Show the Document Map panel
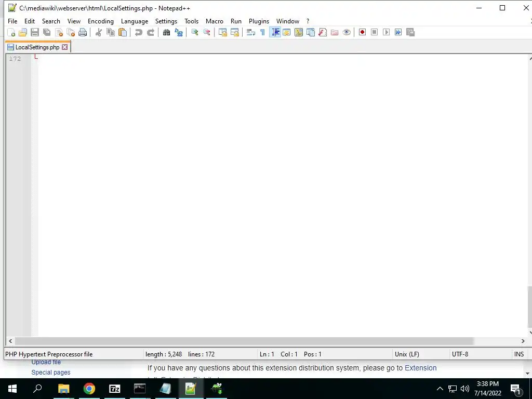 (x=299, y=32)
